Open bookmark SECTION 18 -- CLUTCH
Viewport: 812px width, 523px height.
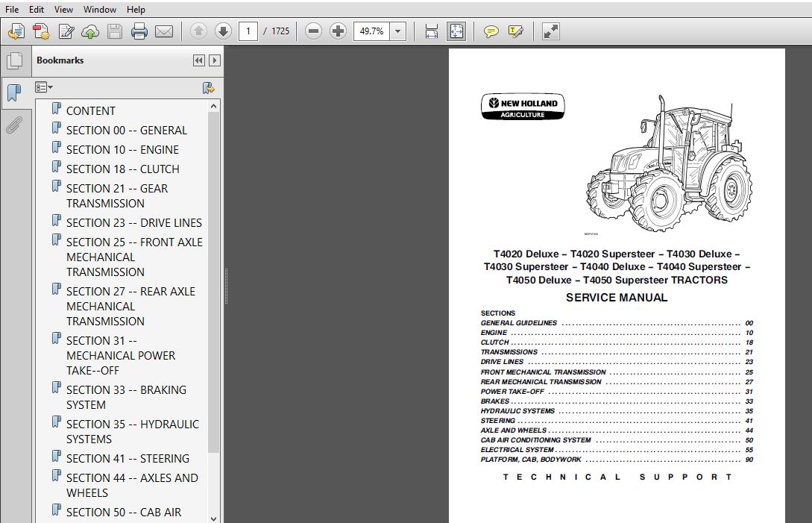pos(123,169)
